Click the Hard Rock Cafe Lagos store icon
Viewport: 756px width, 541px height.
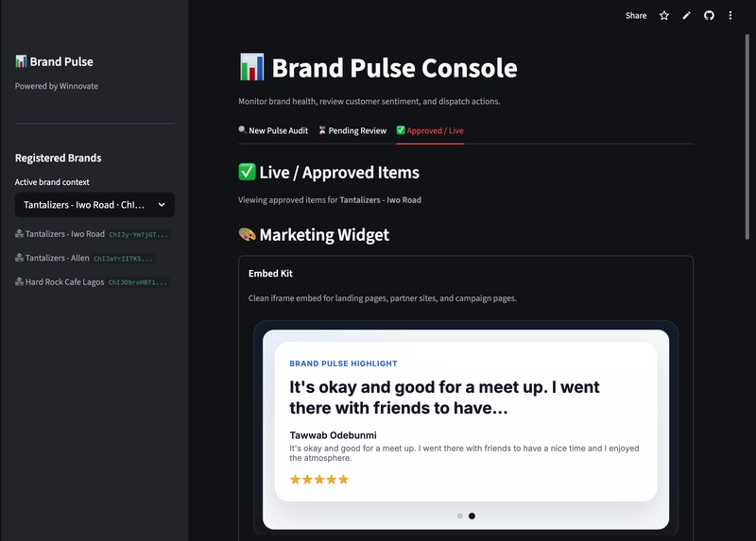19,281
